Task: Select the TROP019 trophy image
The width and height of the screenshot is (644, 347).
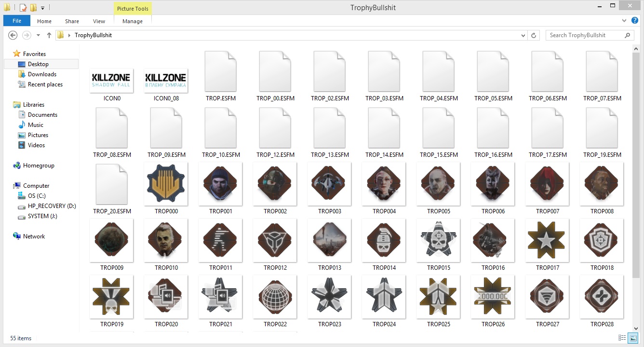Action: click(x=112, y=297)
